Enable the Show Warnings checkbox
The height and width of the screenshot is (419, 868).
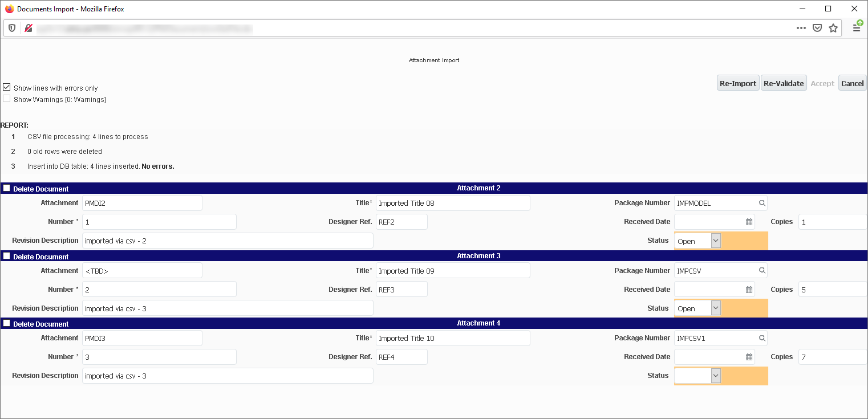point(6,98)
